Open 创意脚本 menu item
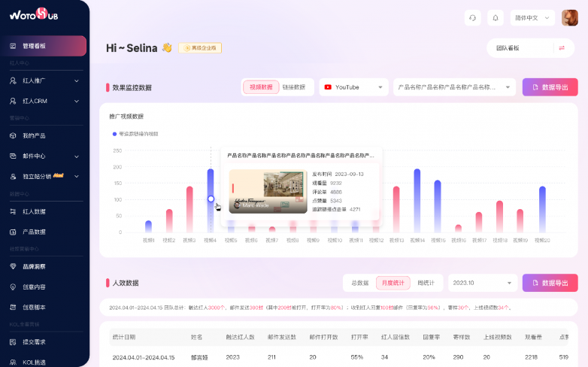This screenshot has height=367, width=588. point(34,307)
